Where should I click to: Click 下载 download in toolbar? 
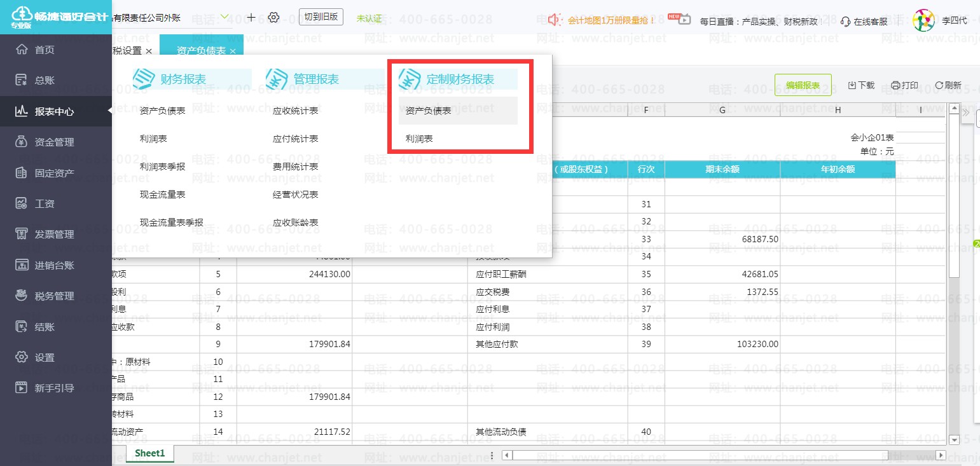(x=861, y=85)
